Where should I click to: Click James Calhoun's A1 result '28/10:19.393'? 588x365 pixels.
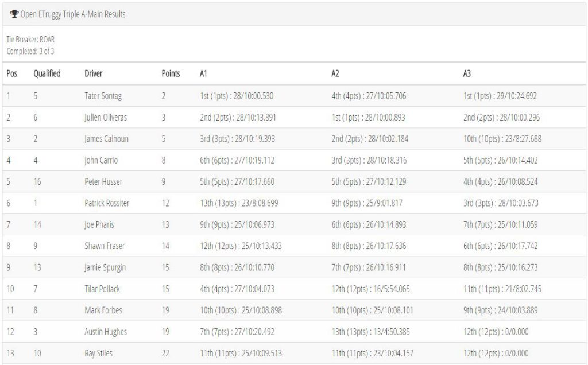point(255,139)
